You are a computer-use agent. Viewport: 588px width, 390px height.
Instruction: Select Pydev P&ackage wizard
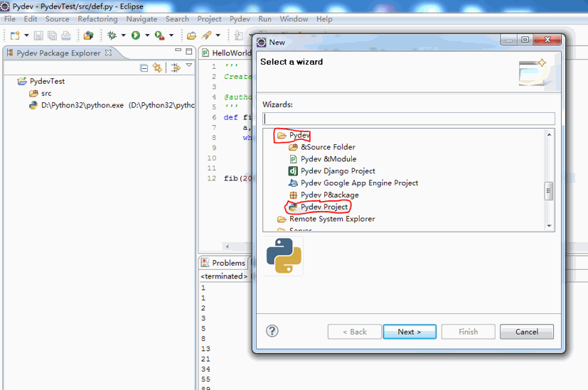tap(324, 195)
